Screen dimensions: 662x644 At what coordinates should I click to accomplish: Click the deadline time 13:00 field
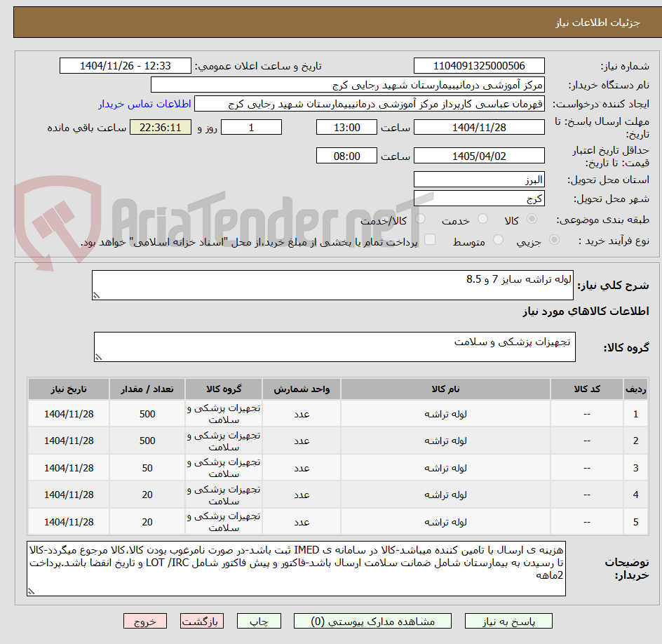346,127
